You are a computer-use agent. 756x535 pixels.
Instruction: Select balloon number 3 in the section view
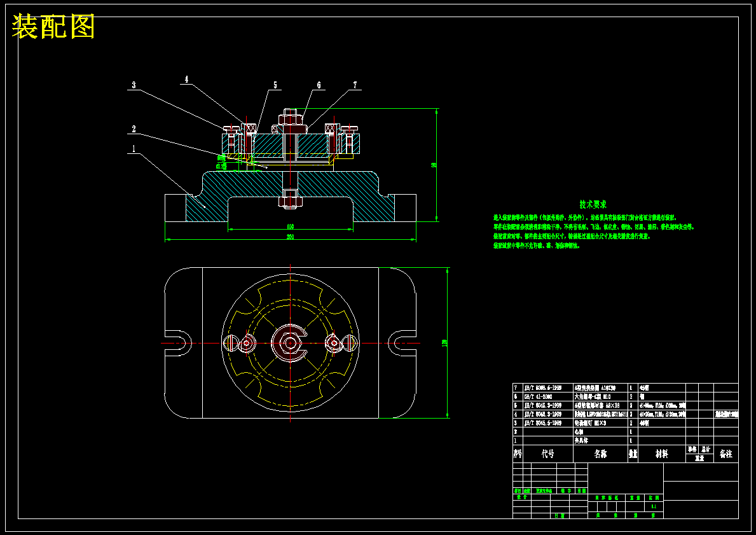[134, 85]
